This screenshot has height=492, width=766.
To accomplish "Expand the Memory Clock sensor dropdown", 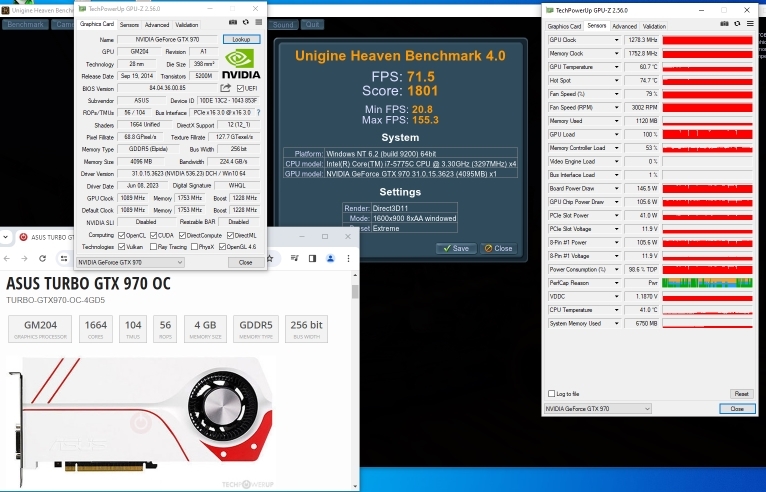I will pos(617,54).
